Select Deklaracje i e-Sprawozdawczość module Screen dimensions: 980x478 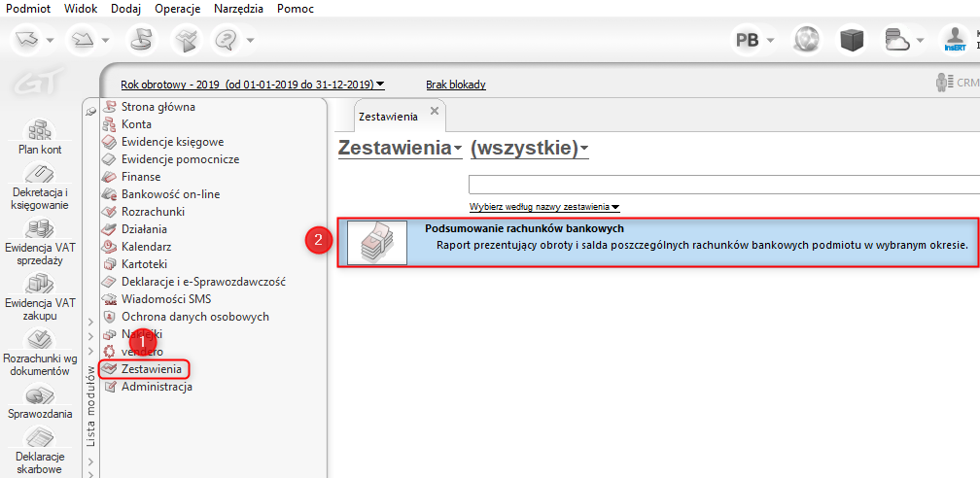(204, 282)
